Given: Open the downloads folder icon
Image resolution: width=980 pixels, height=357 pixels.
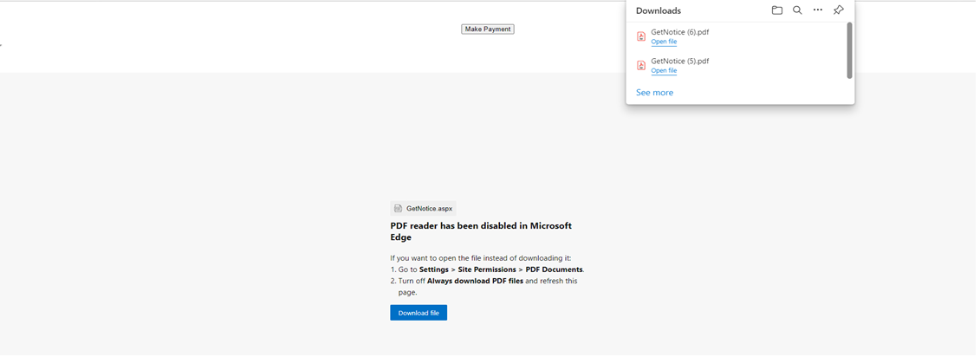Looking at the screenshot, I should tap(776, 10).
